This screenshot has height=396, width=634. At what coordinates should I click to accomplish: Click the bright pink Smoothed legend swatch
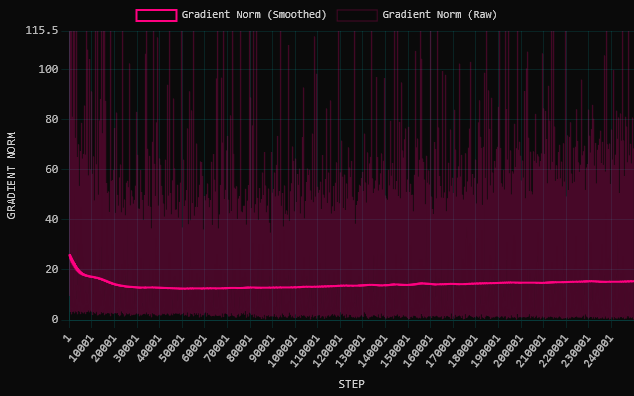click(156, 15)
